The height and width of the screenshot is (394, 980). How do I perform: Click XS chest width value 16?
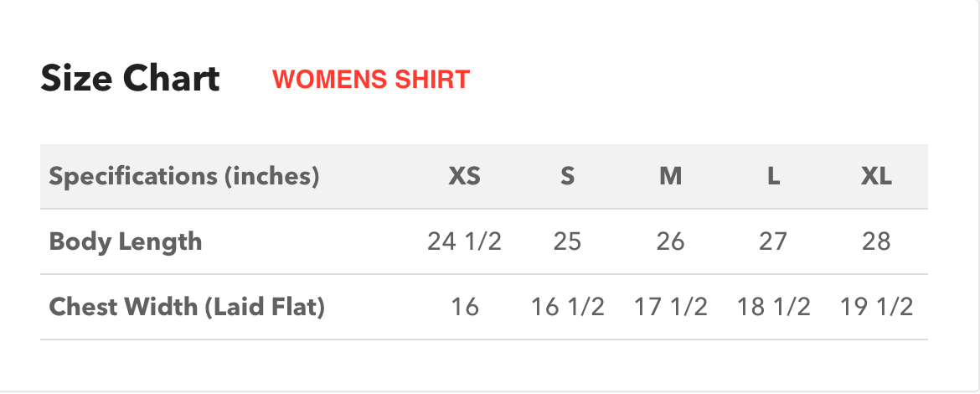click(464, 308)
